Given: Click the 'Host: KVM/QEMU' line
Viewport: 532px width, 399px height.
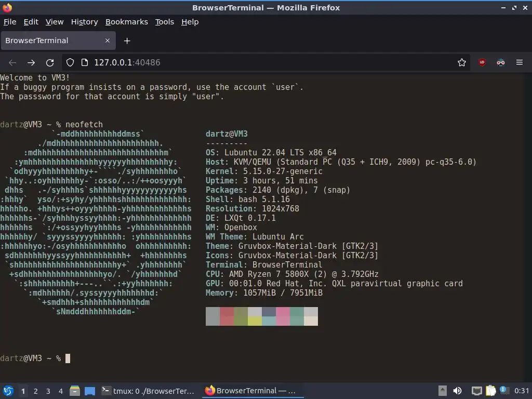Looking at the screenshot, I should [341, 162].
